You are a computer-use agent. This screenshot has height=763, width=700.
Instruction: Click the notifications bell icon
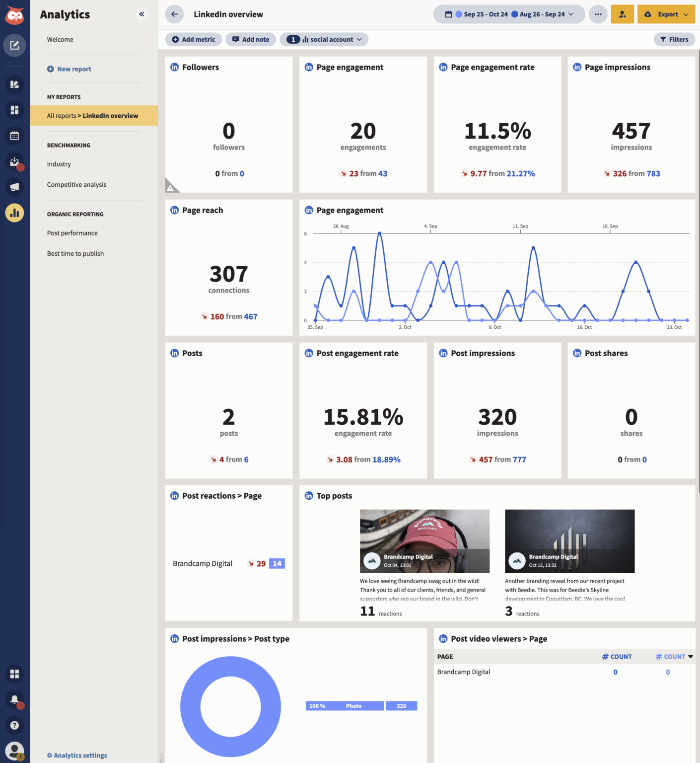(x=15, y=700)
